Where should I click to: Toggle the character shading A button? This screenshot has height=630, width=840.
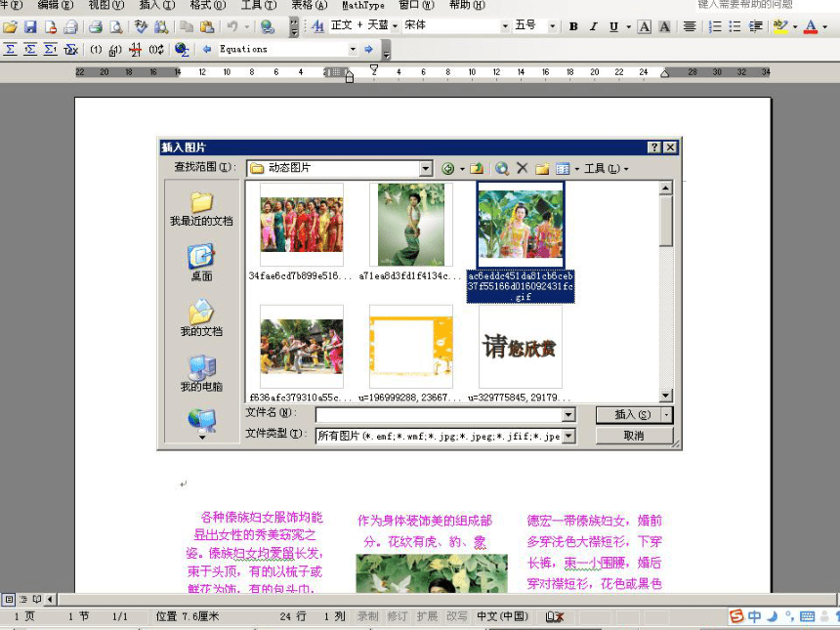(664, 26)
